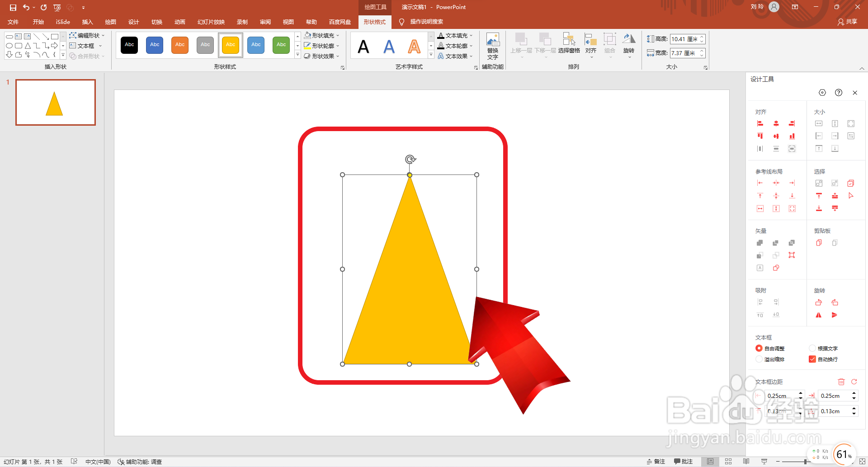Click the rotate left icon in 旋转
This screenshot has height=467, width=868.
pos(819,302)
